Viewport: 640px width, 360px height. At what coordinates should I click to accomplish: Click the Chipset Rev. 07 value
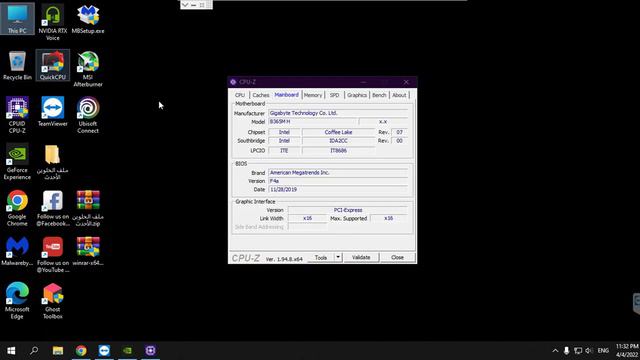pos(399,132)
